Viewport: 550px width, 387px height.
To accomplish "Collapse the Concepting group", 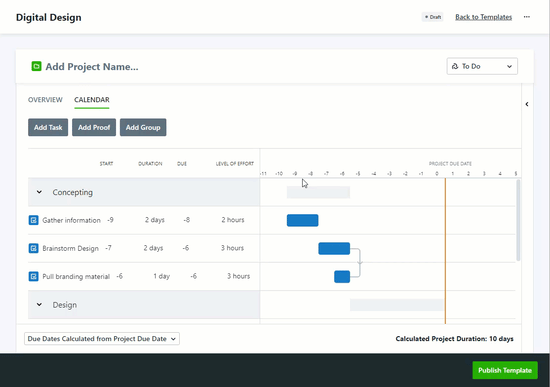I will coord(39,192).
